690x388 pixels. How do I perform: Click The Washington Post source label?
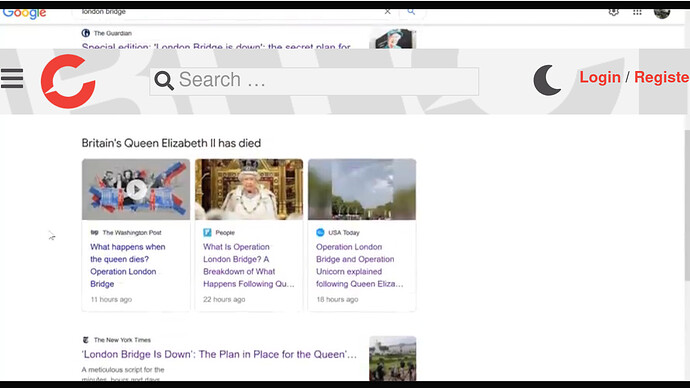(132, 232)
